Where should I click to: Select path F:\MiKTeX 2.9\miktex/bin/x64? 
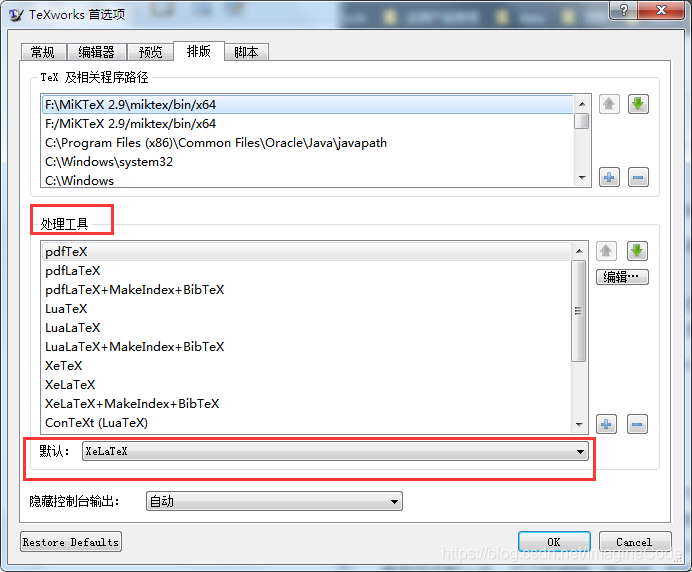point(308,105)
